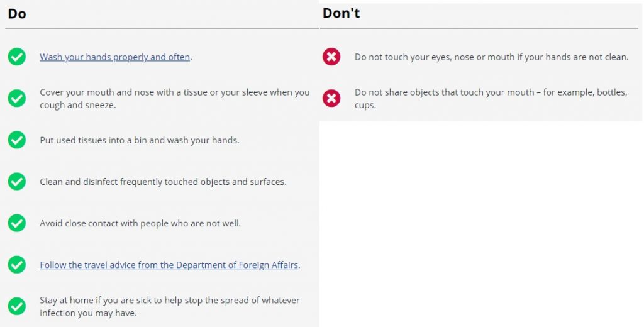Image resolution: width=644 pixels, height=327 pixels.
Task: Click green checkmark beside wash your hands
Action: click(17, 57)
